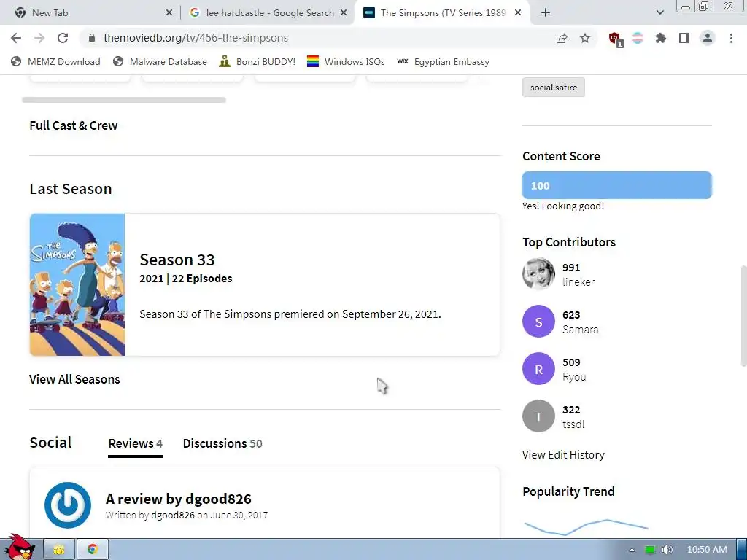This screenshot has height=560, width=747.
Task: Open the Chrome profile avatar
Action: pos(708,38)
